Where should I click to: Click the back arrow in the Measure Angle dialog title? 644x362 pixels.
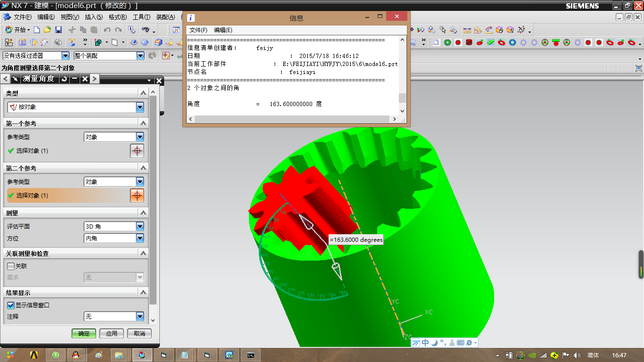point(6,79)
